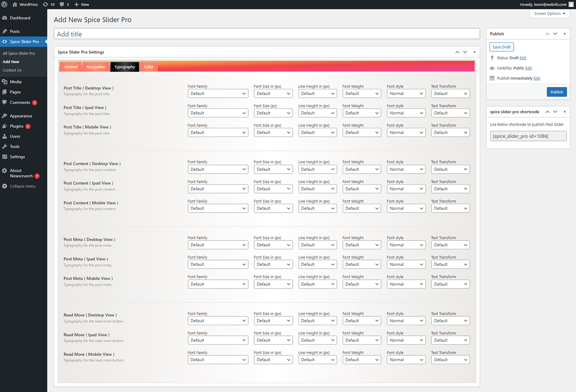The width and height of the screenshot is (576, 392).
Task: Click the About Newscrunch gear icon
Action: tap(5, 171)
